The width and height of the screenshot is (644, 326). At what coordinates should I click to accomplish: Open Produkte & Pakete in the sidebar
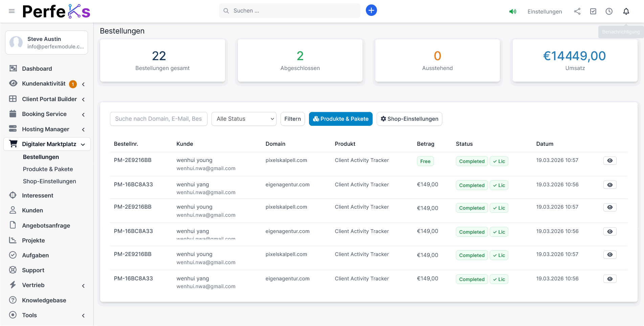point(48,169)
